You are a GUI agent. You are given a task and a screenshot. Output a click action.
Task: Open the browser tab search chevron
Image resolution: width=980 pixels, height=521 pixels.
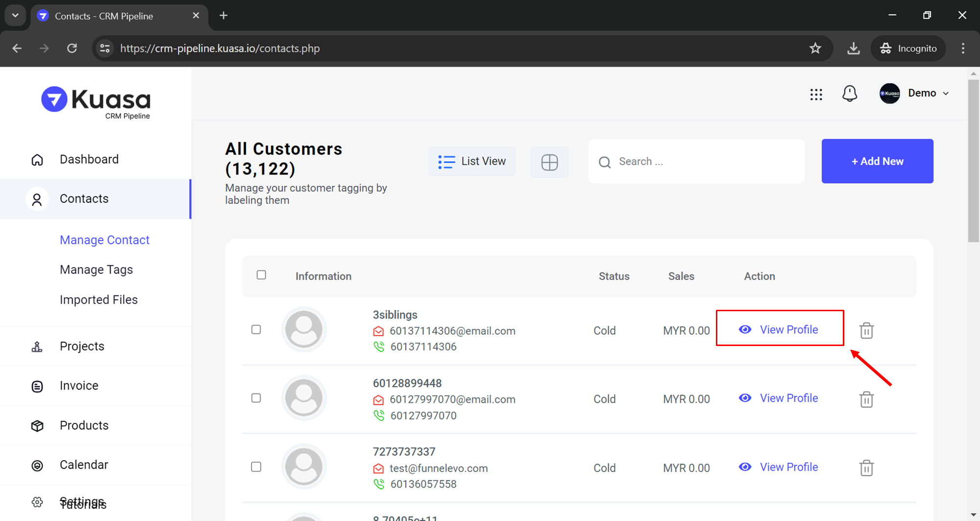pos(15,15)
